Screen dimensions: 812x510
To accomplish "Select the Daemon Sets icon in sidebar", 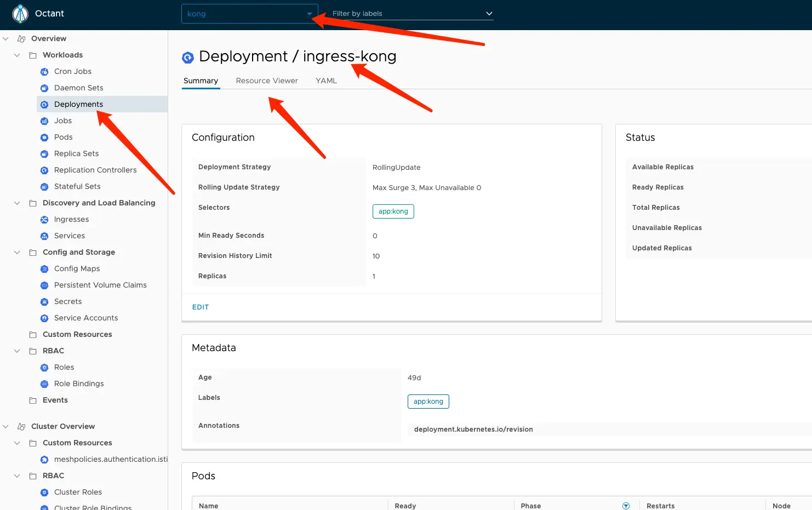I will coord(44,88).
